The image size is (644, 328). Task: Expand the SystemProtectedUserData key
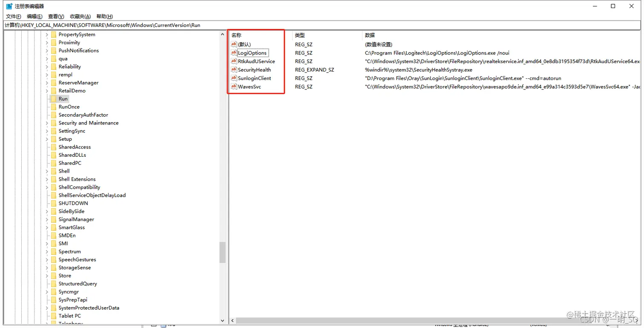click(x=47, y=308)
